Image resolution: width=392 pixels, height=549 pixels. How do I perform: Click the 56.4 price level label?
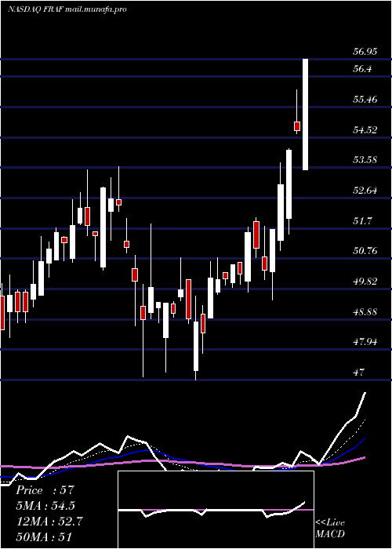(362, 69)
